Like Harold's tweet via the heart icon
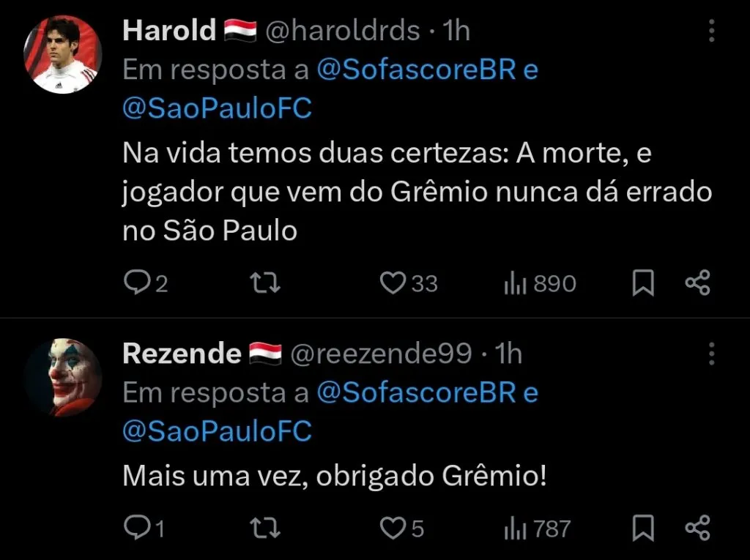 (x=393, y=282)
